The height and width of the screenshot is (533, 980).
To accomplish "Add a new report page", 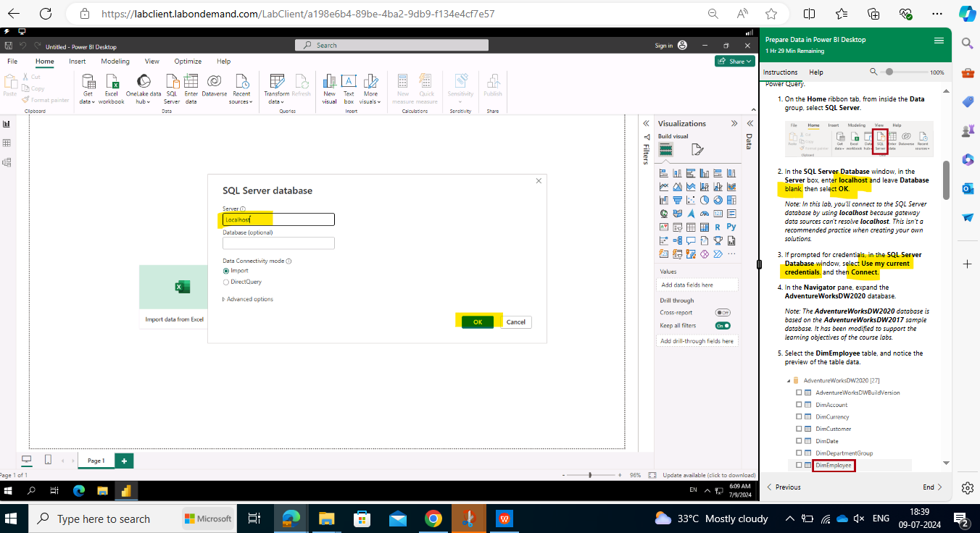I will [124, 461].
